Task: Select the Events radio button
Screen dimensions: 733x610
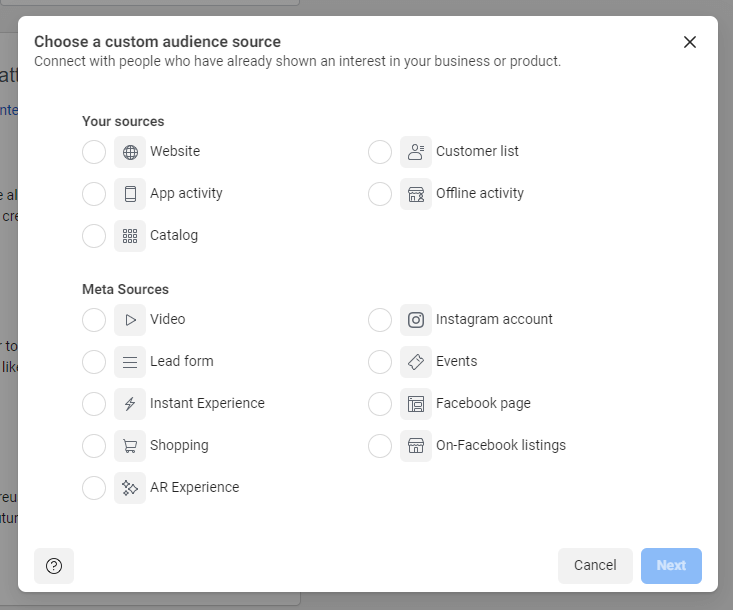Action: [x=380, y=362]
